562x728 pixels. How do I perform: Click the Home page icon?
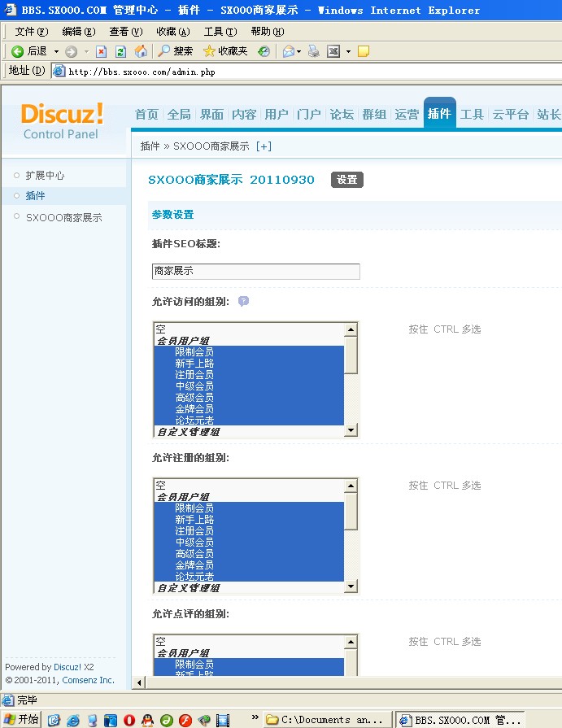pyautogui.click(x=141, y=51)
